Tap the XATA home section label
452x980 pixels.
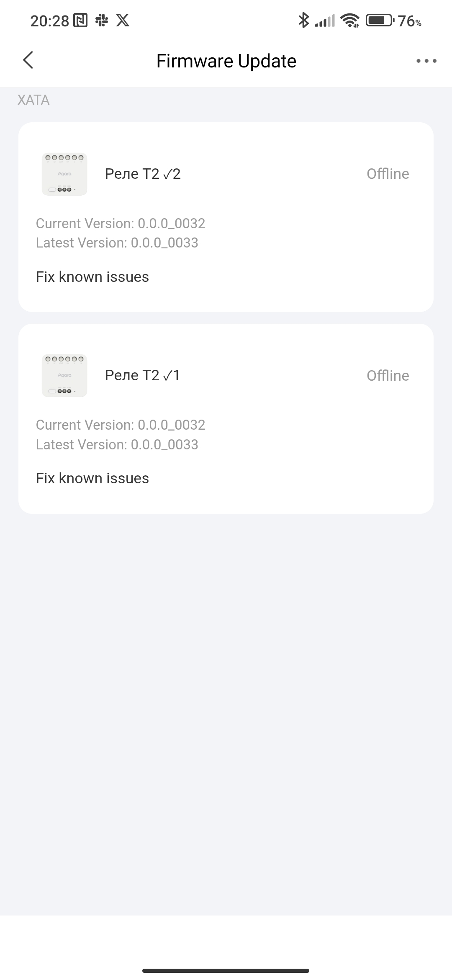pos(33,100)
